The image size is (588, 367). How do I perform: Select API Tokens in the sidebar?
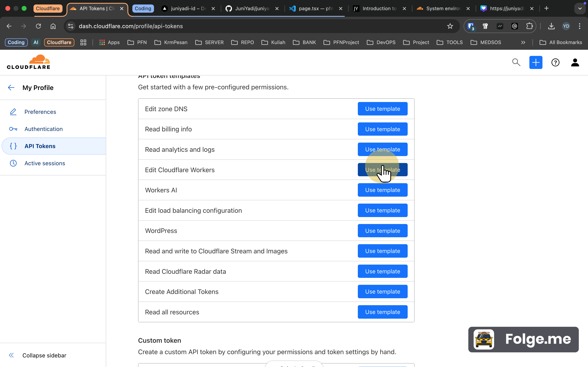tap(54, 146)
